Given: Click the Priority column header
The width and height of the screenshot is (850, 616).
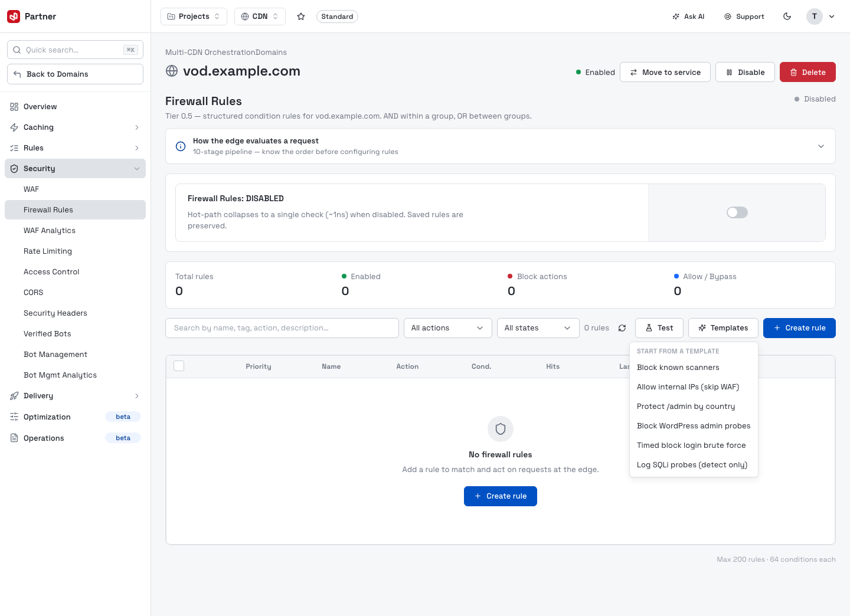Looking at the screenshot, I should 259,366.
